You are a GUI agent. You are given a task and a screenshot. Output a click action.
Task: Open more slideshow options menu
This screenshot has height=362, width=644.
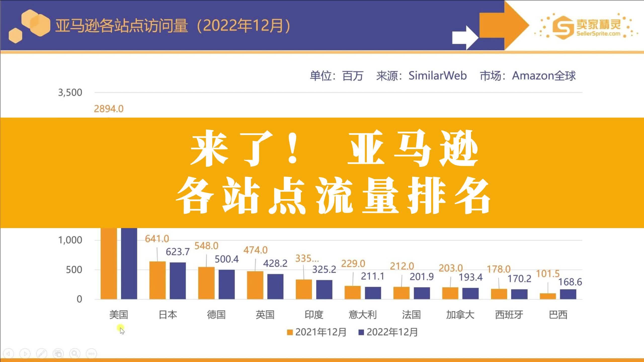pyautogui.click(x=91, y=354)
